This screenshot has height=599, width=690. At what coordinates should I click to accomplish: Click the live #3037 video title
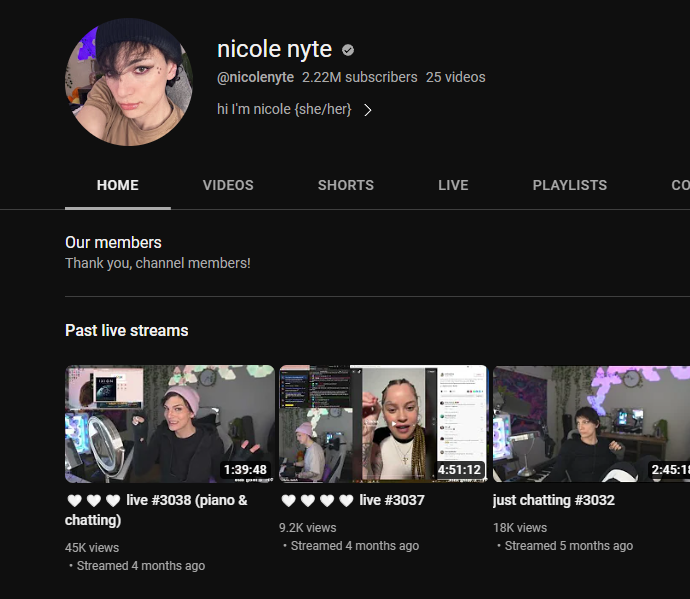coord(352,500)
